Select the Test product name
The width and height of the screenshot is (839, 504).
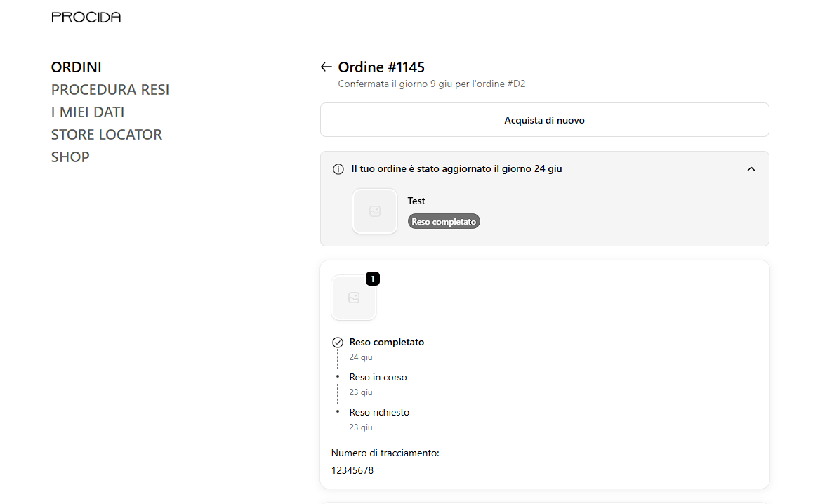click(416, 201)
